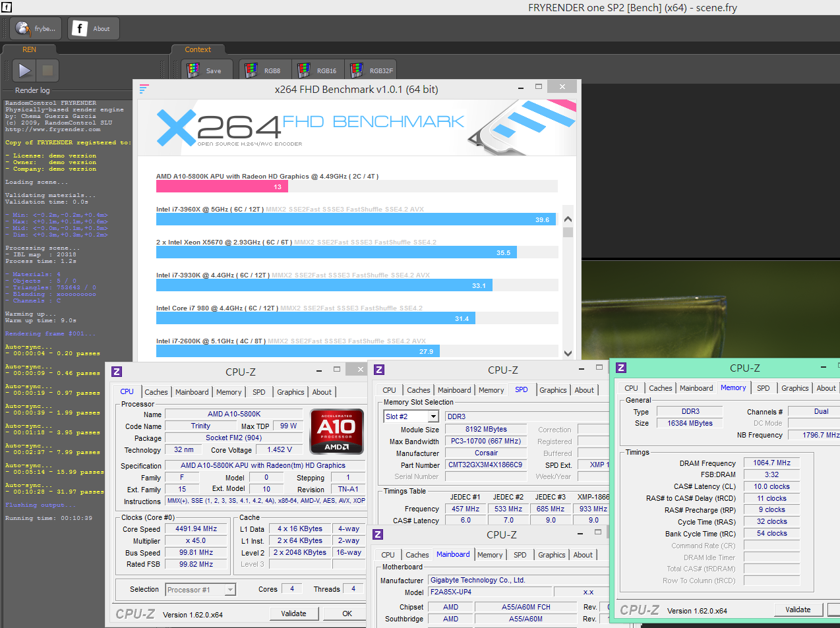Open Caches tab in left CPU-Z window
This screenshot has width=840, height=628.
pos(156,392)
